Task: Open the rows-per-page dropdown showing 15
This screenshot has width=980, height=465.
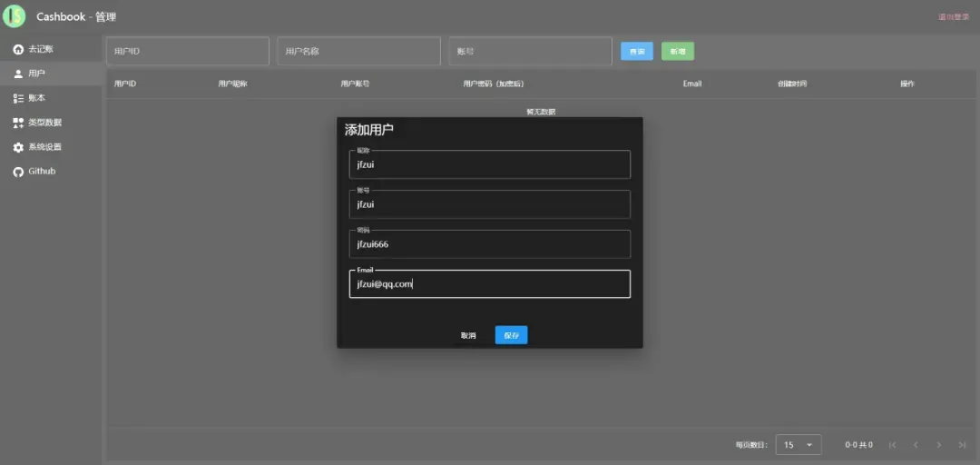Action: click(x=799, y=445)
